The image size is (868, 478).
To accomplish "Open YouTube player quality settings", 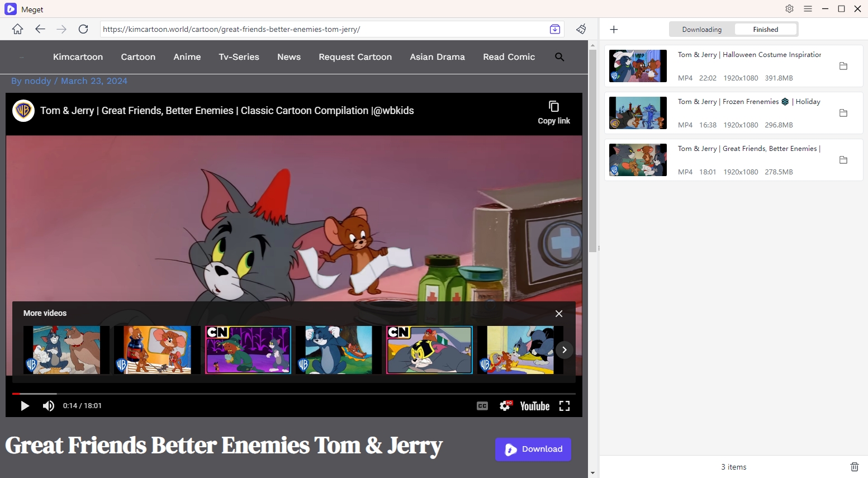I will (505, 406).
